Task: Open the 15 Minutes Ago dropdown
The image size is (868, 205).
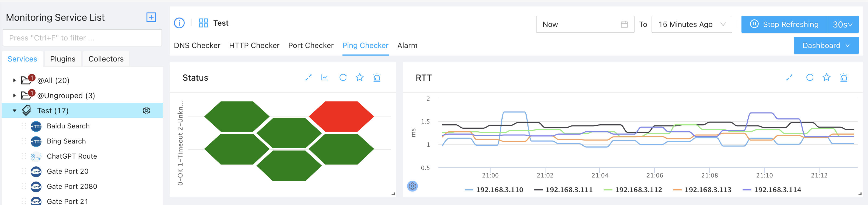Action: click(691, 24)
